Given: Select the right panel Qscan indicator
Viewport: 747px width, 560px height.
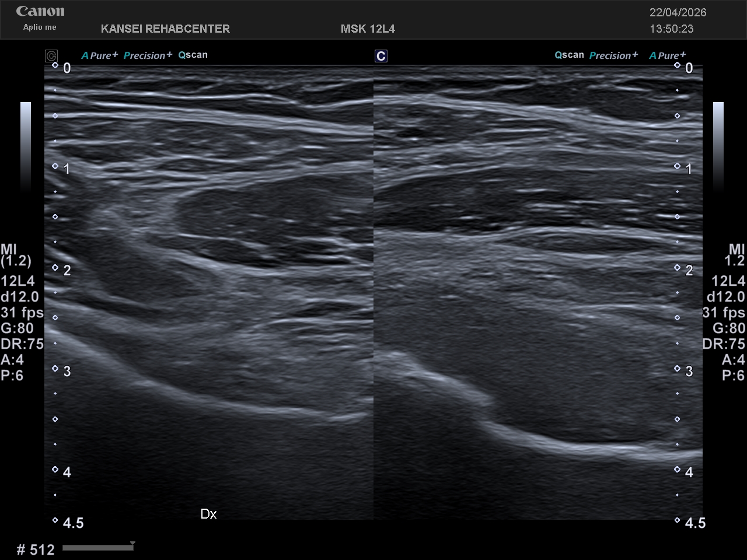Looking at the screenshot, I should coord(569,55).
